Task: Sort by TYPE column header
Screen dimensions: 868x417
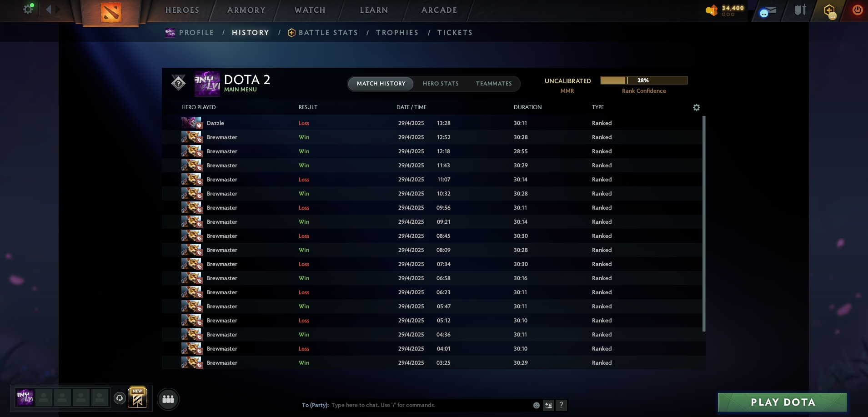Action: [x=598, y=107]
